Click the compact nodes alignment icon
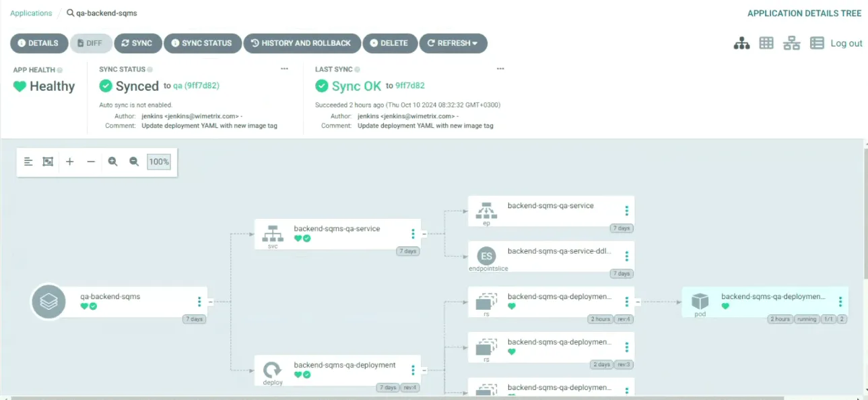This screenshot has height=400, width=868. (28, 162)
